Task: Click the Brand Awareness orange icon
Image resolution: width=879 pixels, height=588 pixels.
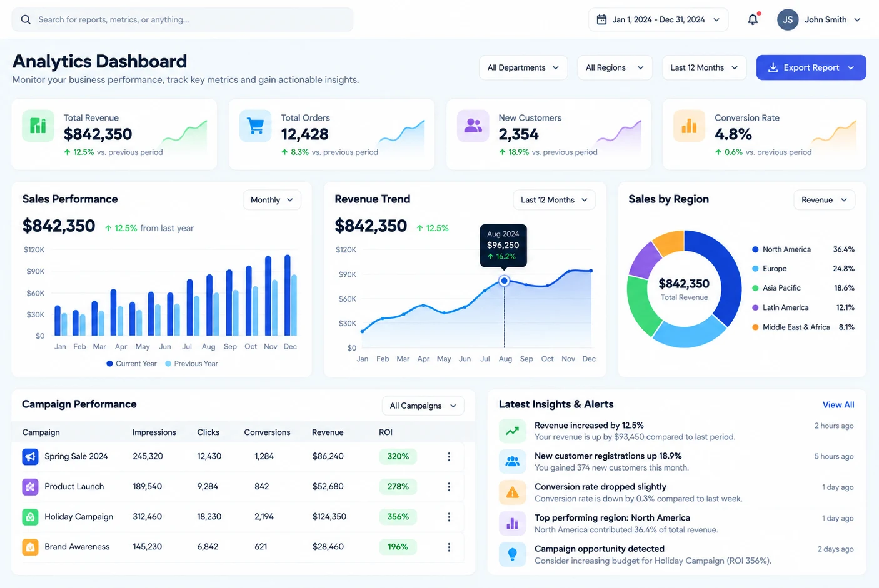Action: 30,547
